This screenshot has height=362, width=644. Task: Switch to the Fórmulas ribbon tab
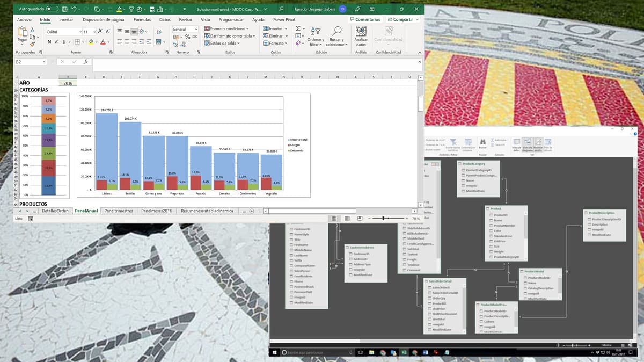(x=142, y=19)
